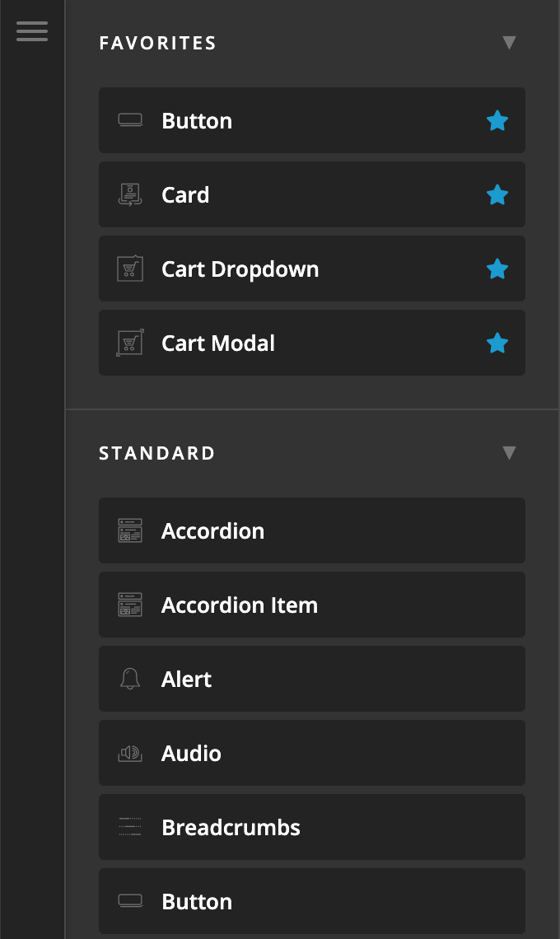Click the Accordion Item icon
The image size is (560, 939).
[129, 605]
